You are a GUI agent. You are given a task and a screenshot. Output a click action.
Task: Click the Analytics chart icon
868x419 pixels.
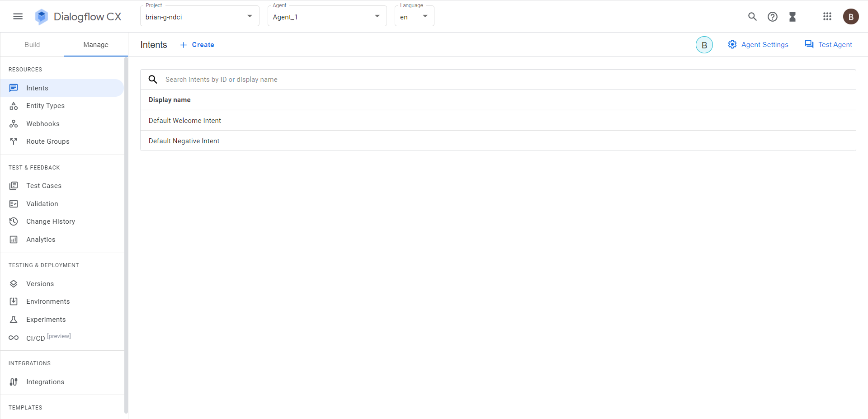click(x=14, y=240)
